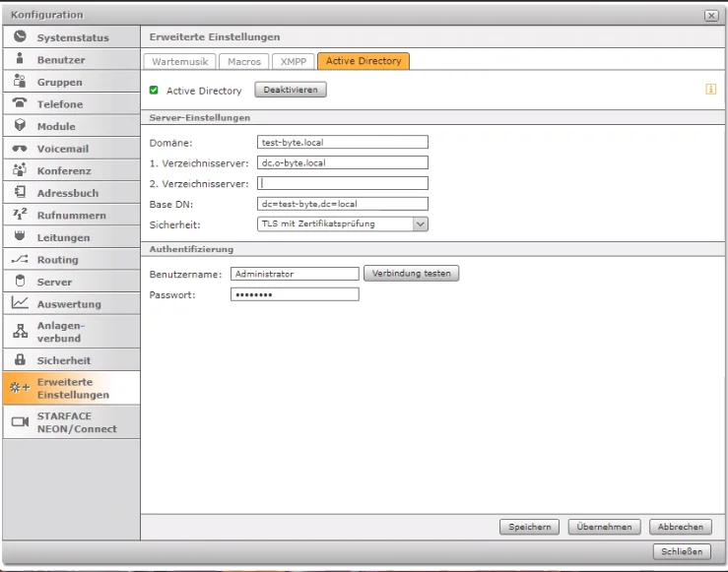Select the Voicemail icon in sidebar
The image size is (728, 572).
20,149
